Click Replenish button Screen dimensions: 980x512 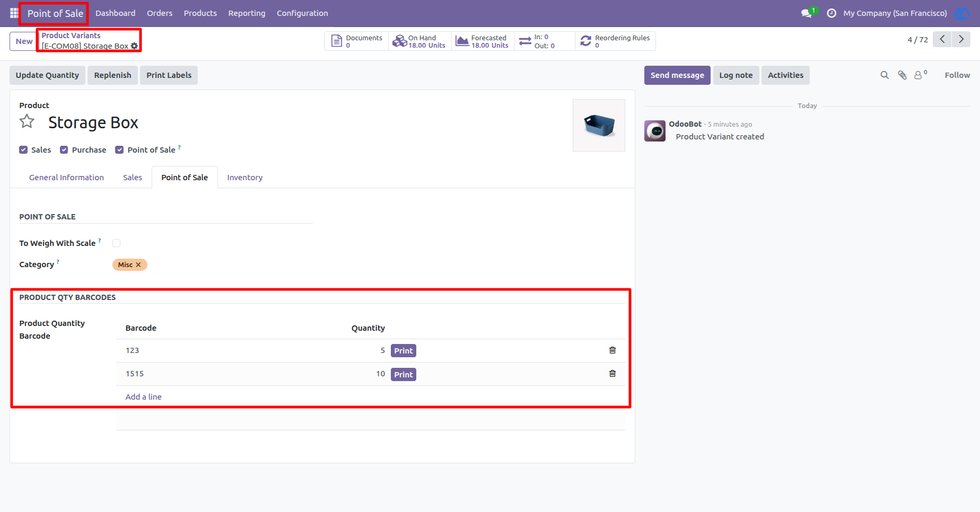(x=112, y=75)
